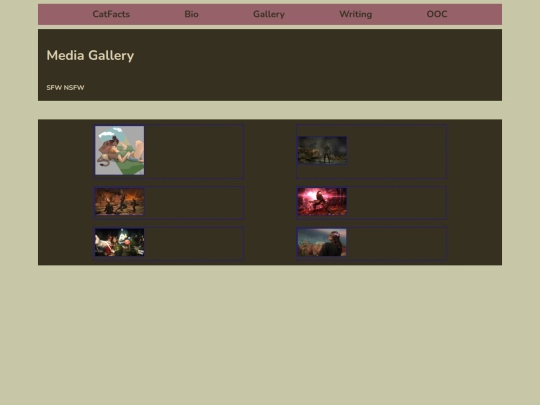
Task: Open the Writing section
Action: tap(355, 14)
